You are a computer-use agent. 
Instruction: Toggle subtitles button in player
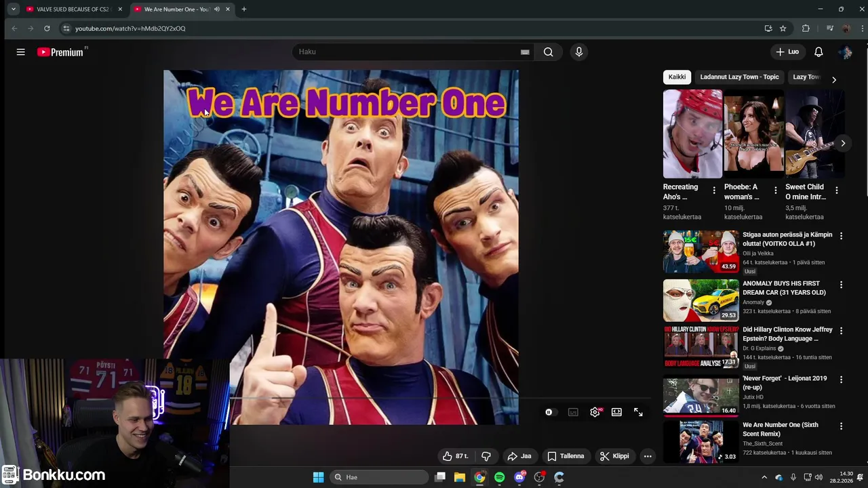coord(573,412)
